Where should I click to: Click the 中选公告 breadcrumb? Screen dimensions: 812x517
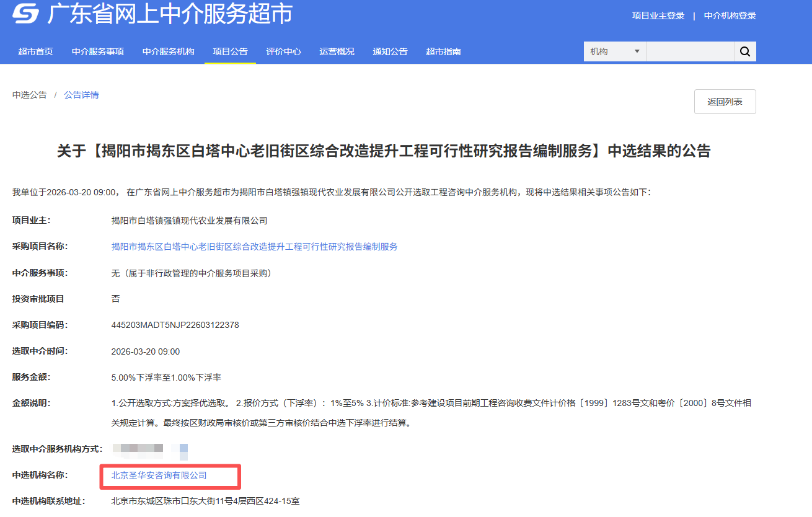[x=30, y=95]
